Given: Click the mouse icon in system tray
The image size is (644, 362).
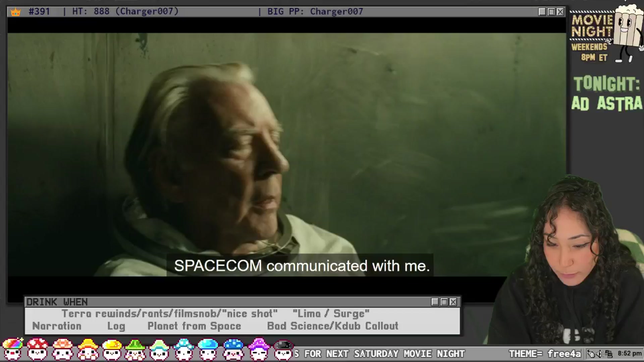Looking at the screenshot, I should (592, 354).
